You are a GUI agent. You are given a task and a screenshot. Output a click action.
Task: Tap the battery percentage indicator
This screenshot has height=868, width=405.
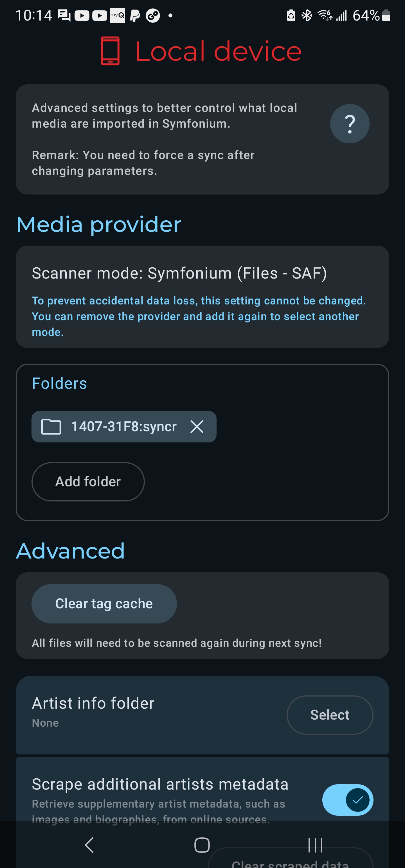click(x=366, y=15)
